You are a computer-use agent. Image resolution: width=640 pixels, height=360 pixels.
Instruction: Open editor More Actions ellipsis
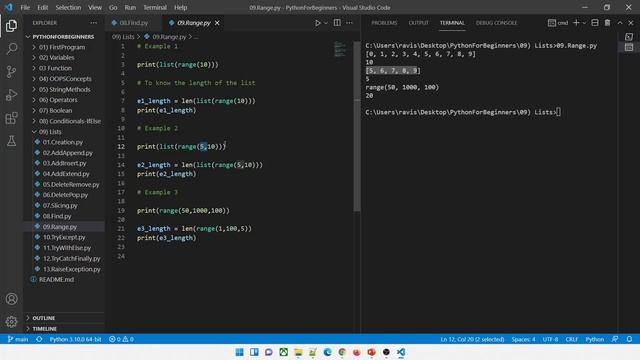[x=349, y=23]
